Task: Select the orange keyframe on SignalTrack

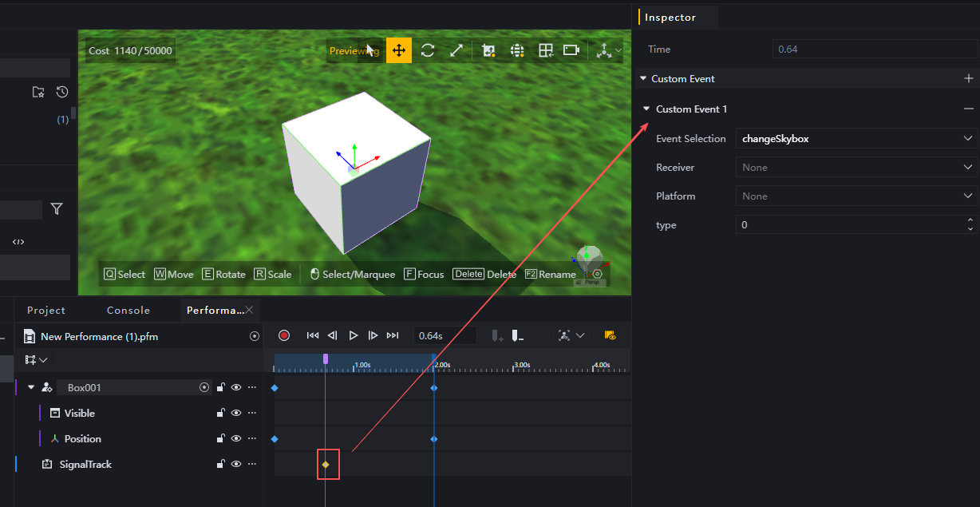Action: click(x=326, y=465)
